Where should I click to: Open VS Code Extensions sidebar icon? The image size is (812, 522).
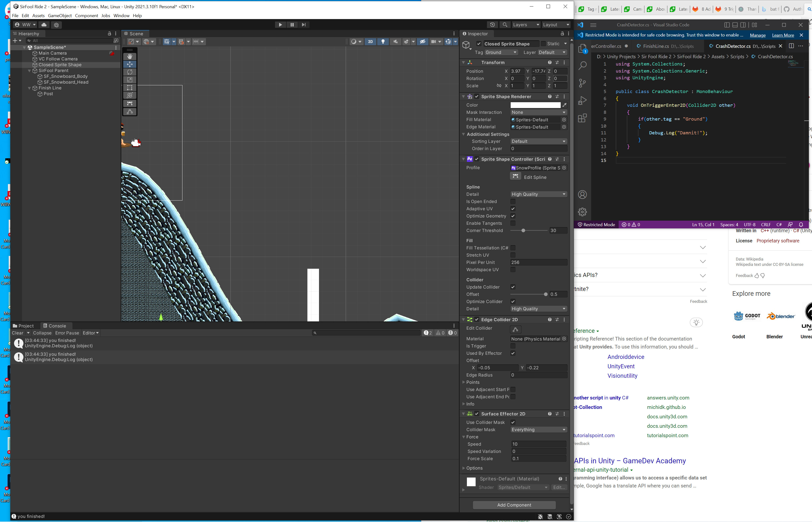[x=582, y=118]
